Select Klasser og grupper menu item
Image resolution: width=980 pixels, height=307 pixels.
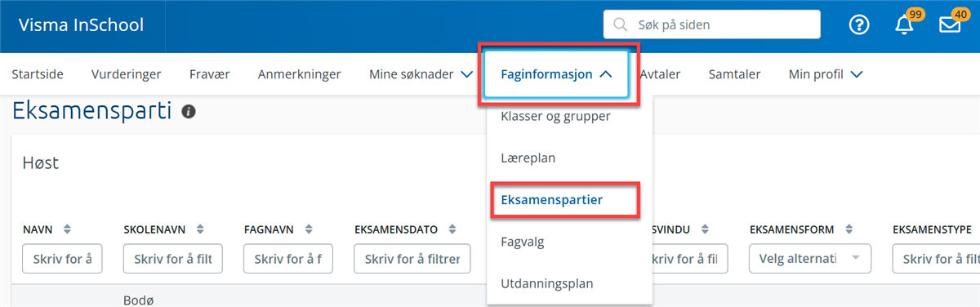[555, 116]
